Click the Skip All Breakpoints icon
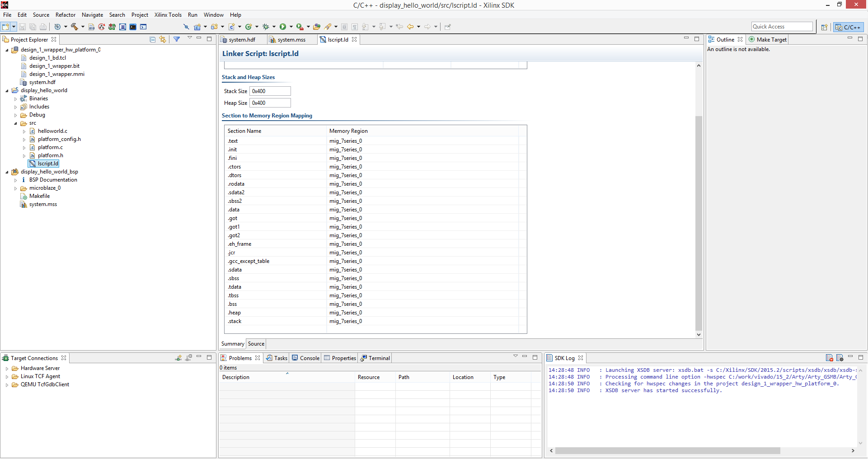Viewport: 868px width, 459px height. pos(186,27)
